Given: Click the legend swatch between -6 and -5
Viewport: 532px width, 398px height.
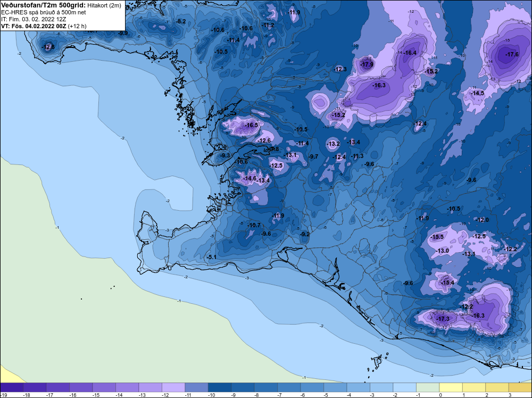Looking at the screenshot, I should (x=312, y=387).
